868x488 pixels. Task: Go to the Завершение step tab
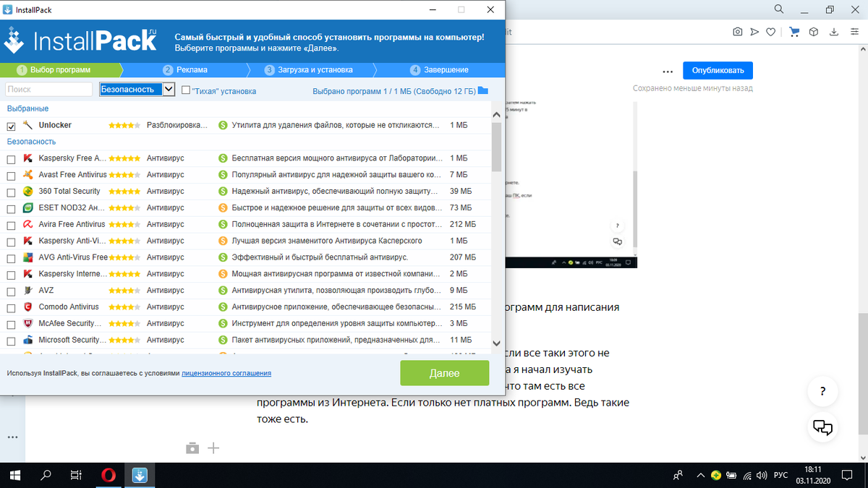coord(439,70)
